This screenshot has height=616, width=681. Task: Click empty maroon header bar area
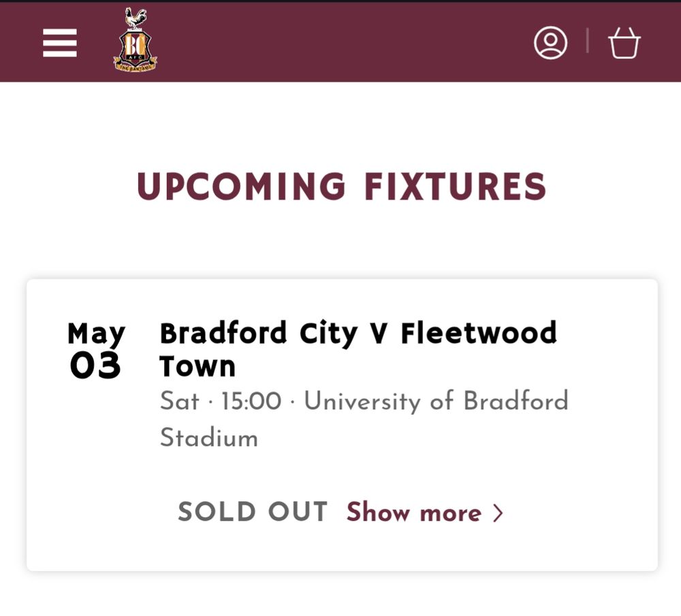click(343, 43)
